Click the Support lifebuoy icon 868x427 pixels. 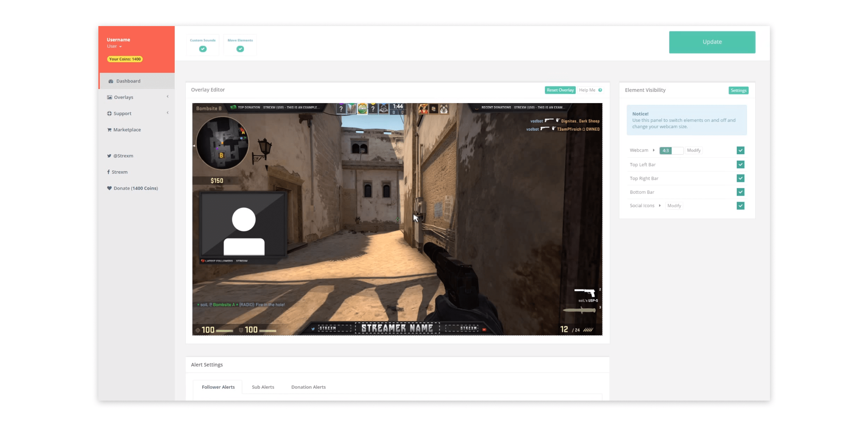point(109,114)
